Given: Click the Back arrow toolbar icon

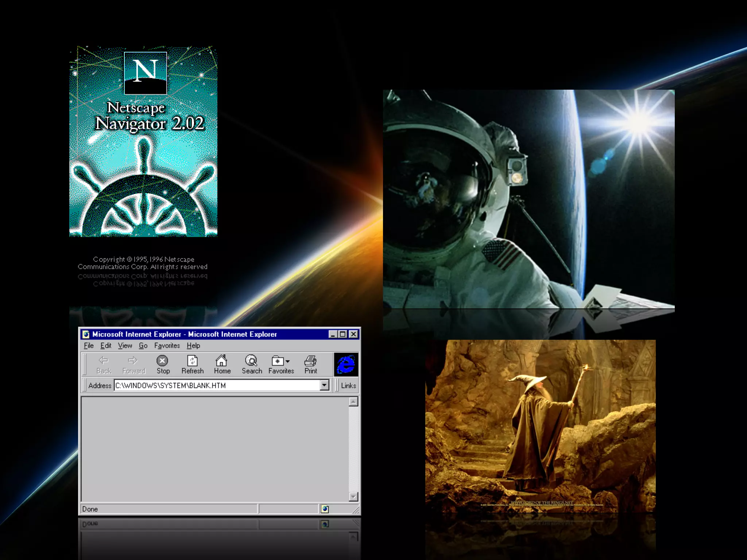Looking at the screenshot, I should coord(104,361).
